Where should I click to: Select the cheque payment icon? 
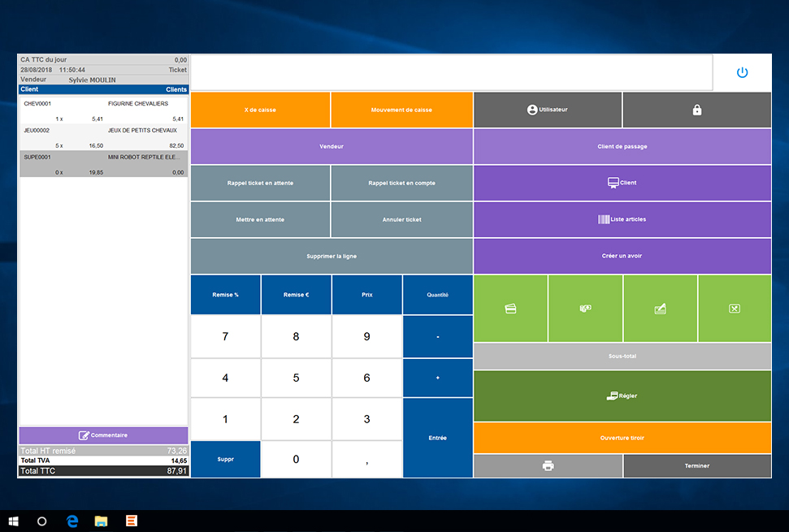[x=660, y=309]
